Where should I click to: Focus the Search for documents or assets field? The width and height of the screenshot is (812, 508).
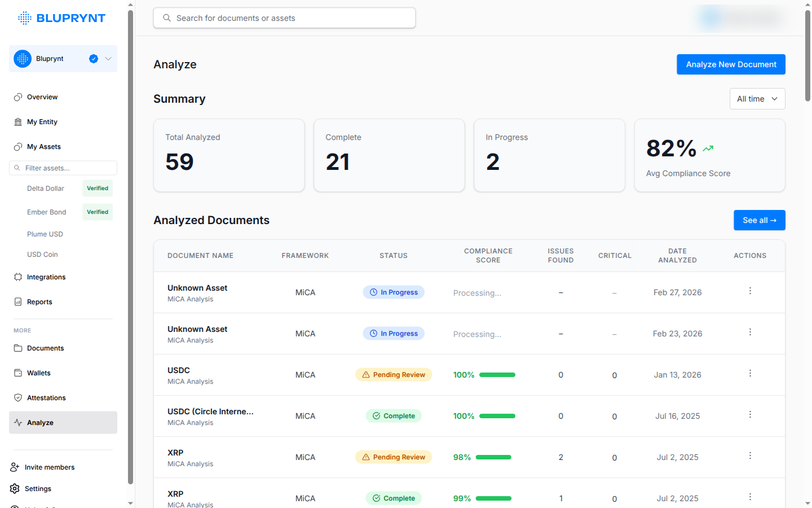(284, 18)
